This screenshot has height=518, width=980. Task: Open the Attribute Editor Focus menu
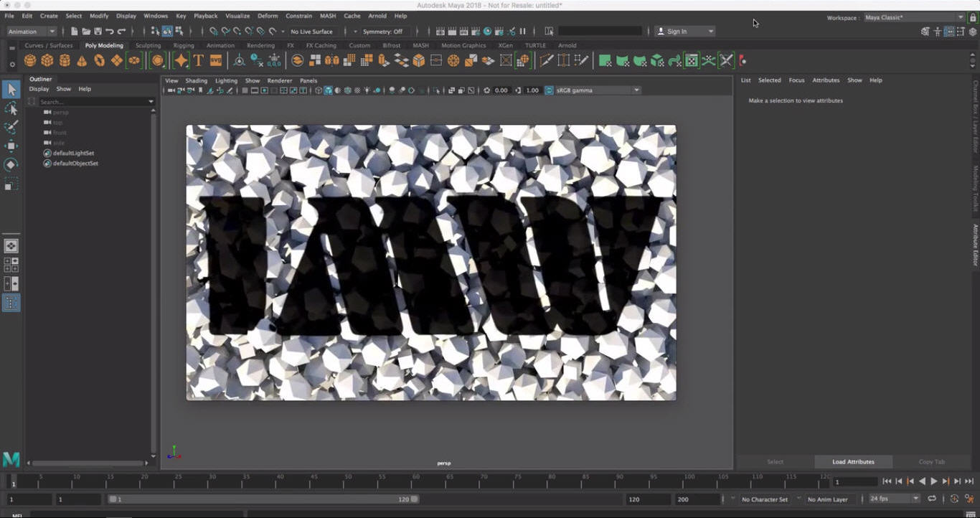(x=796, y=80)
